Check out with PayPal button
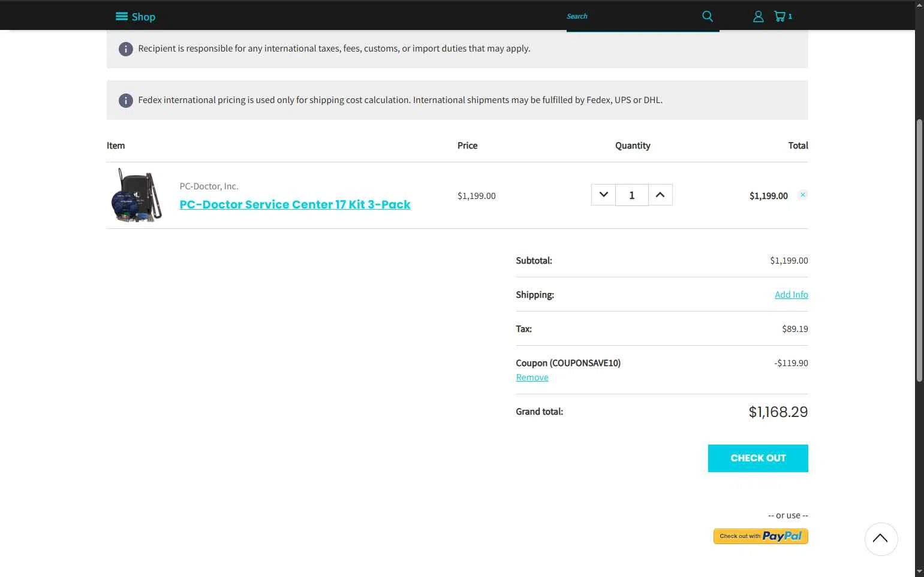This screenshot has width=924, height=577. (760, 536)
